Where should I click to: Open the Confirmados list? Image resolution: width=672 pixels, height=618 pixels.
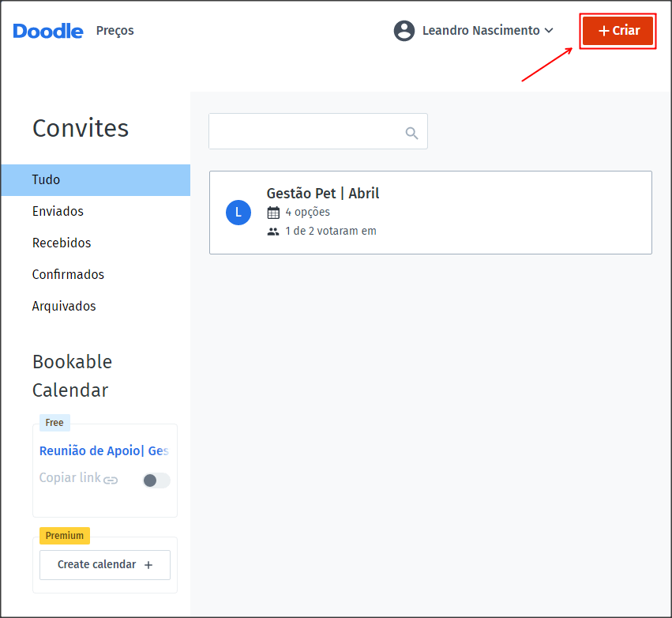(68, 274)
